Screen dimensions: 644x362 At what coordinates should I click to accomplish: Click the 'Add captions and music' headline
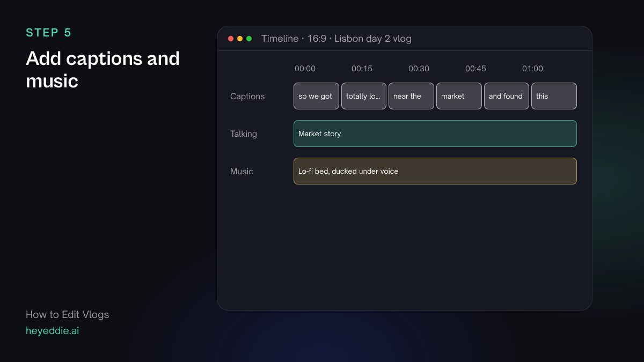(x=103, y=70)
